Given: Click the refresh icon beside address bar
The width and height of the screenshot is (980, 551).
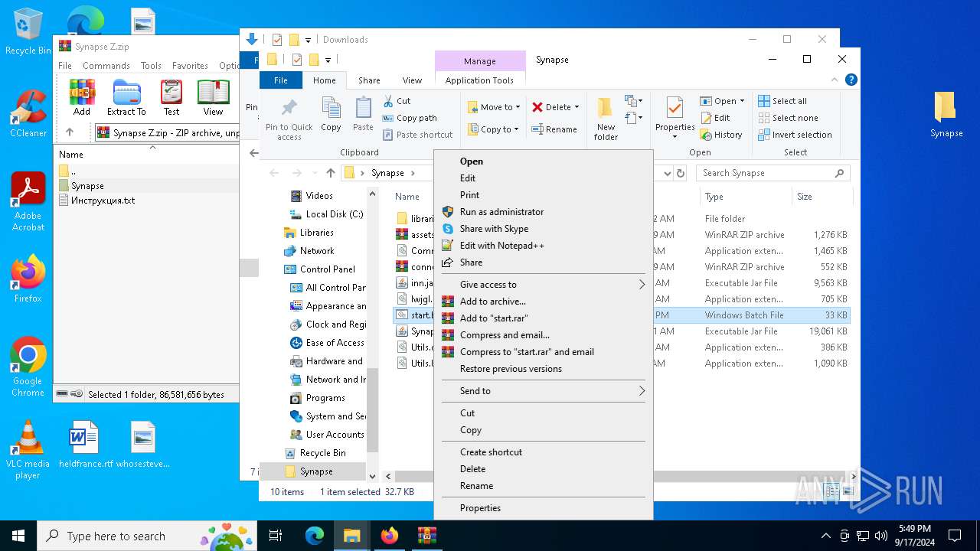Looking at the screenshot, I should 680,173.
